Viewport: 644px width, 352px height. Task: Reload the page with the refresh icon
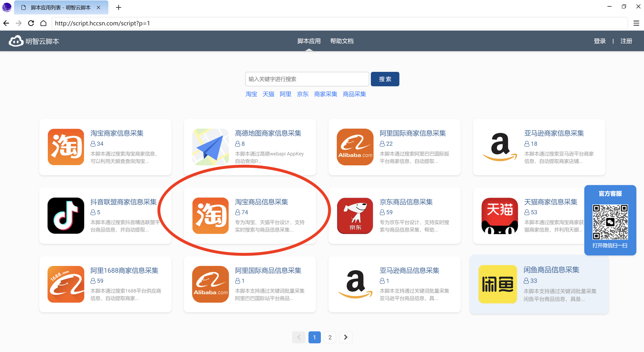pyautogui.click(x=31, y=23)
